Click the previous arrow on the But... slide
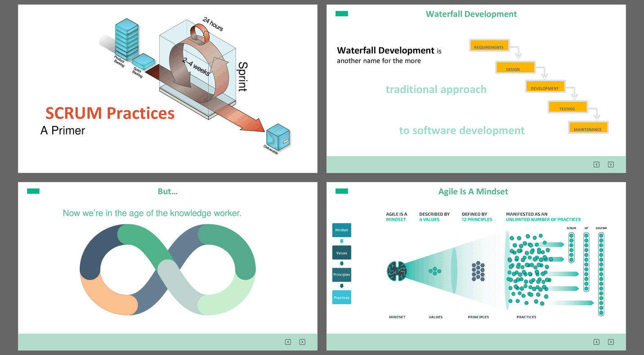The image size is (644, 355). 288,342
